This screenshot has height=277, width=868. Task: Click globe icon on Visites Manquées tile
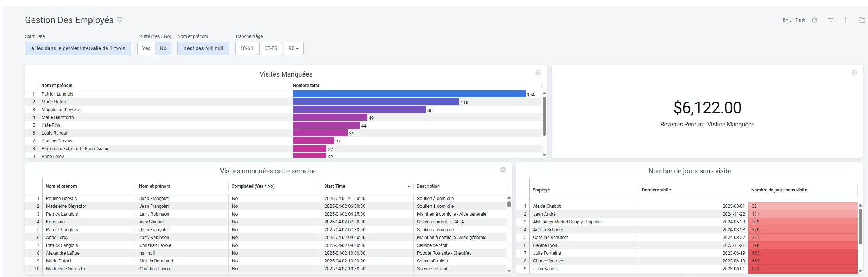click(538, 73)
